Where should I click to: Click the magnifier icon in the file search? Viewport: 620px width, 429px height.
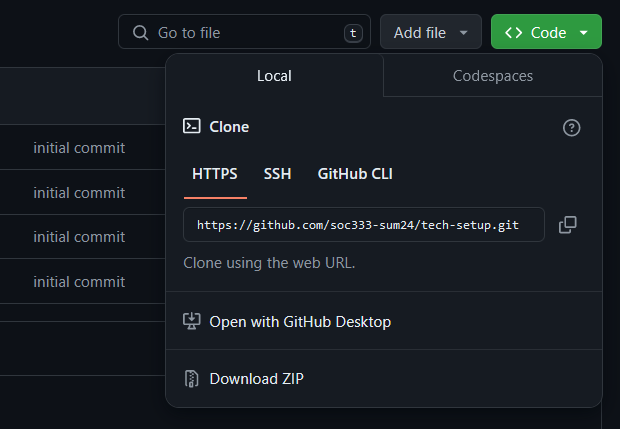point(139,33)
